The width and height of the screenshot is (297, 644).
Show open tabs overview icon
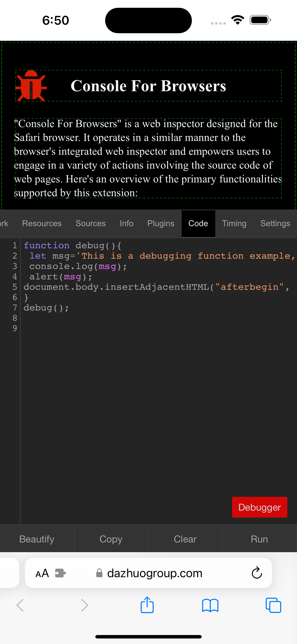coord(273,605)
